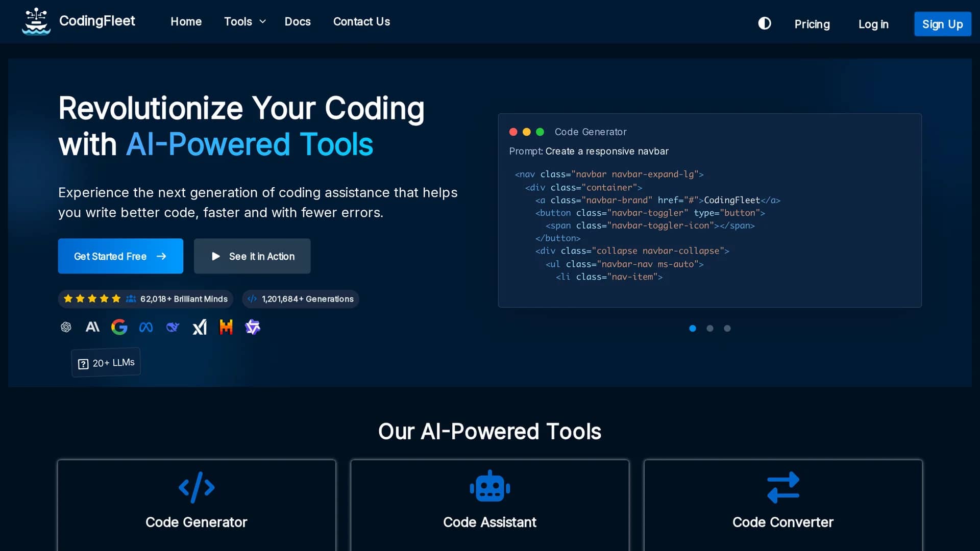Open the Pricing page
980x551 pixels.
[x=812, y=24]
